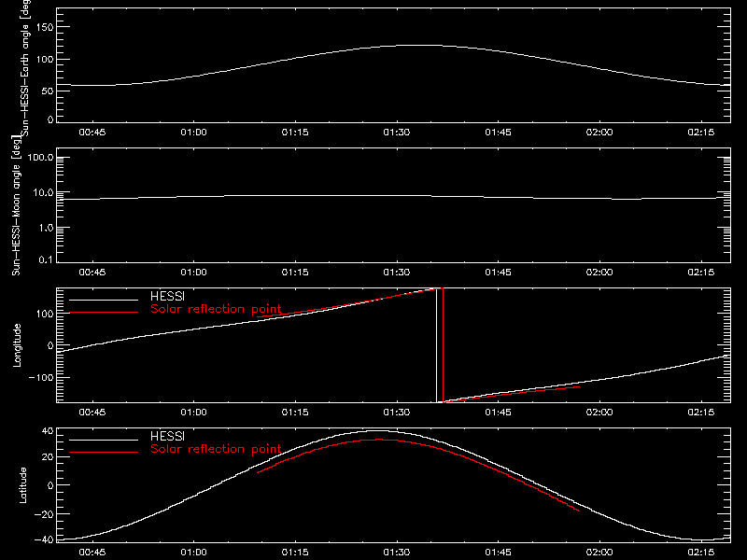This screenshot has width=747, height=560.
Task: Click 01:45 label under Moon angle plot
Action: (499, 273)
